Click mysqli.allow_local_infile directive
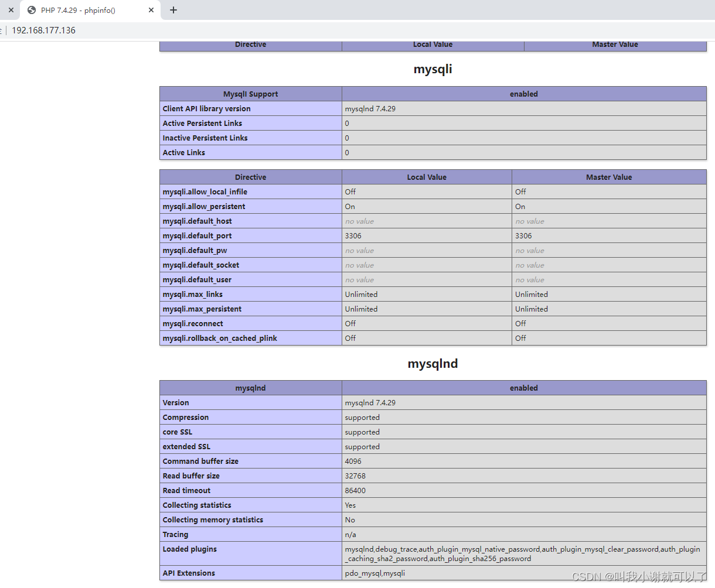The width and height of the screenshot is (715, 588). [x=205, y=192]
